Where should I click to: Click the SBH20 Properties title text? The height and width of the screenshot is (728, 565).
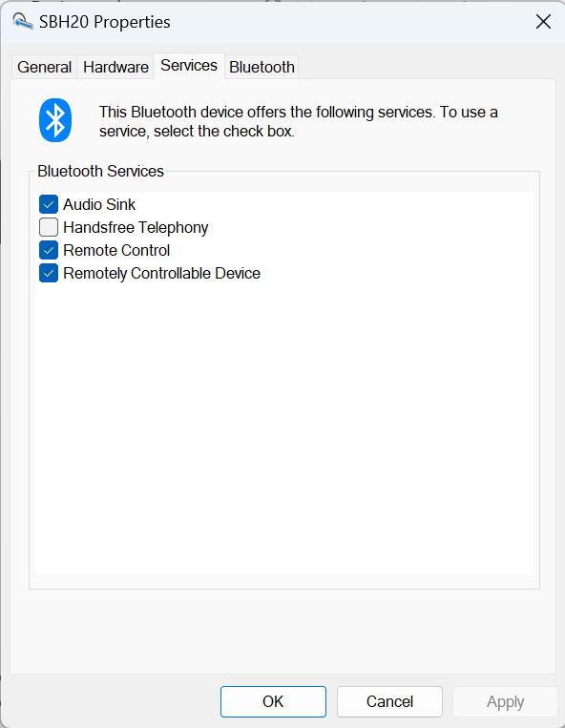(x=105, y=22)
